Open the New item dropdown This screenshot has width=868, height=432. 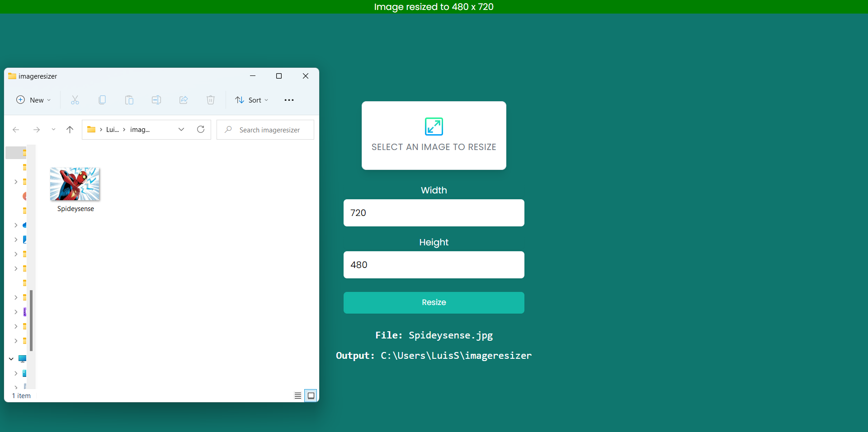click(34, 100)
